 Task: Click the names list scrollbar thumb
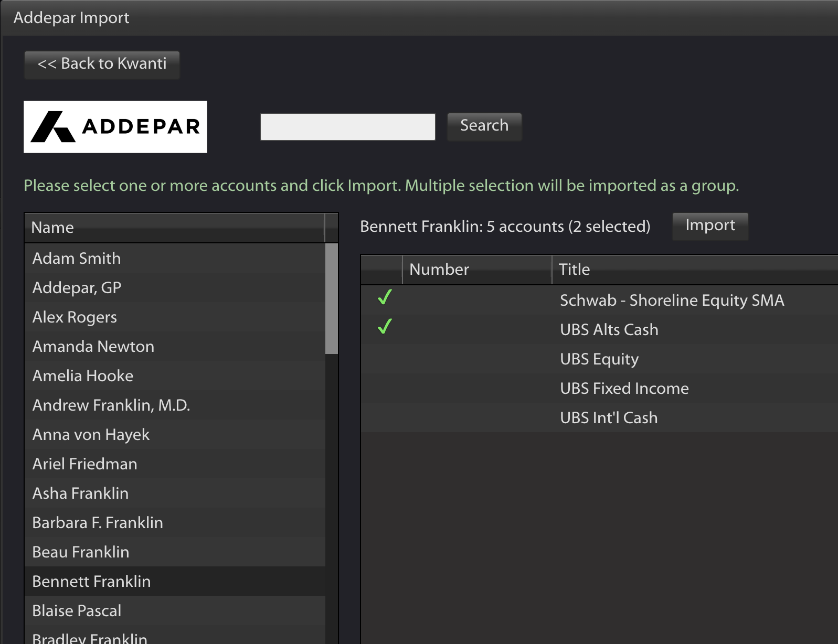332,298
